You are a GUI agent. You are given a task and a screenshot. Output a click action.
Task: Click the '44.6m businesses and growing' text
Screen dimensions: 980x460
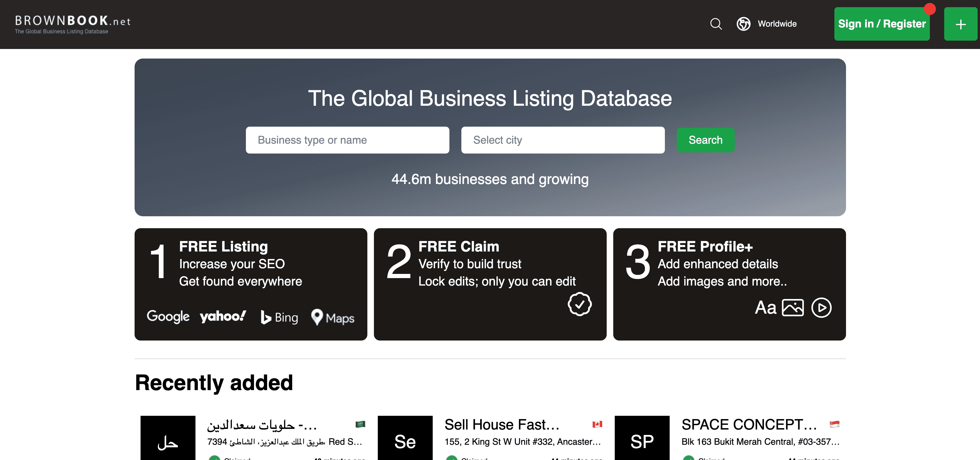490,179
